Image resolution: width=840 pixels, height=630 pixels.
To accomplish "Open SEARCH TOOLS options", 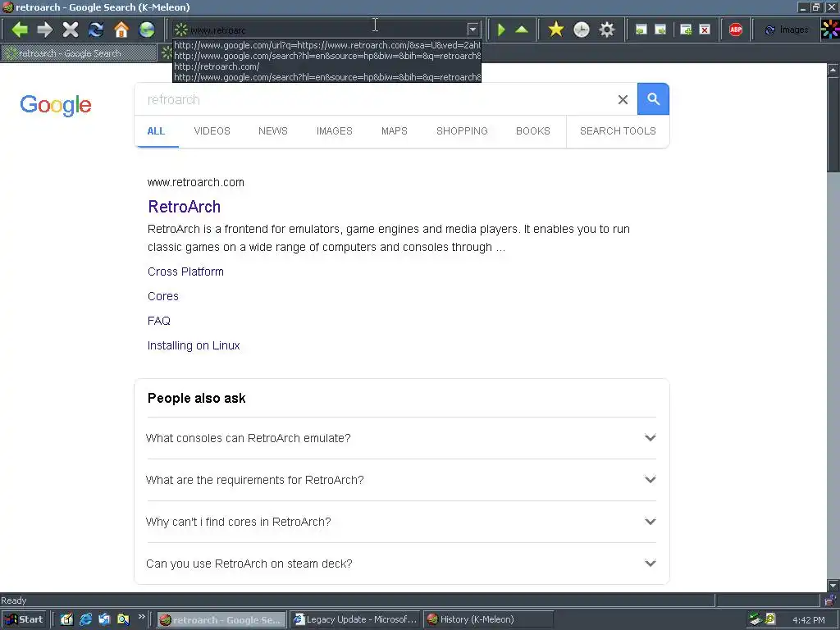I will 618,131.
